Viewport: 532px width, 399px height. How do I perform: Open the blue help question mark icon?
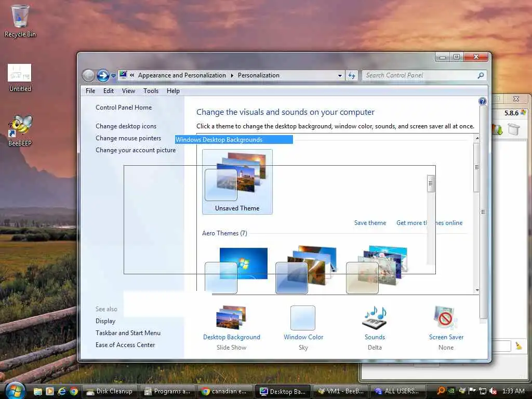click(x=483, y=101)
